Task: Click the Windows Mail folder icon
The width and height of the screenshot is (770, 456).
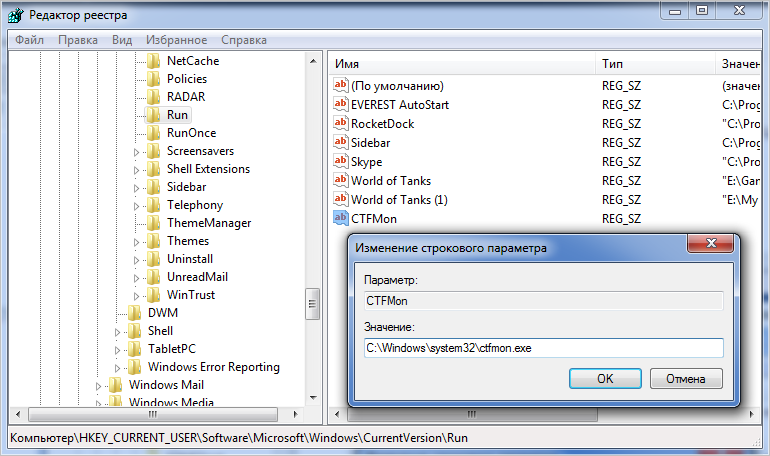Action: [x=115, y=385]
